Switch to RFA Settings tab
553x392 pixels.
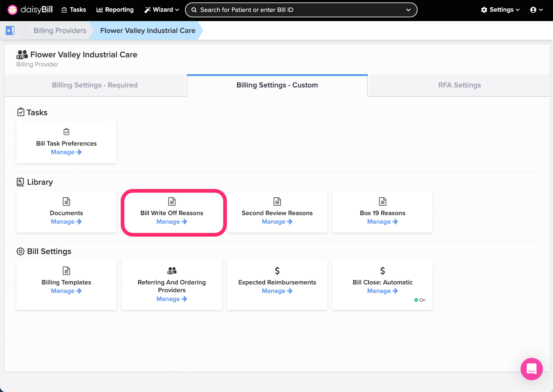pos(460,85)
